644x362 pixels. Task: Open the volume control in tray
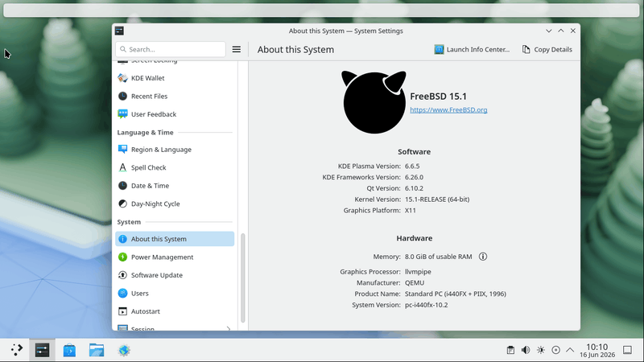click(526, 350)
